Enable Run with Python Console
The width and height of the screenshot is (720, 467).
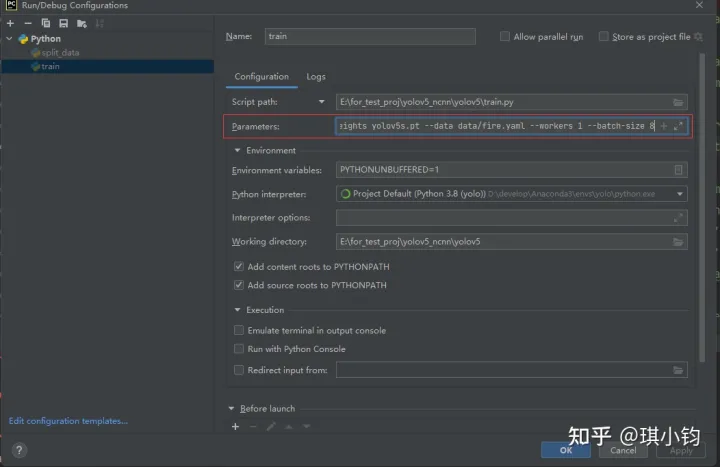tap(239, 349)
